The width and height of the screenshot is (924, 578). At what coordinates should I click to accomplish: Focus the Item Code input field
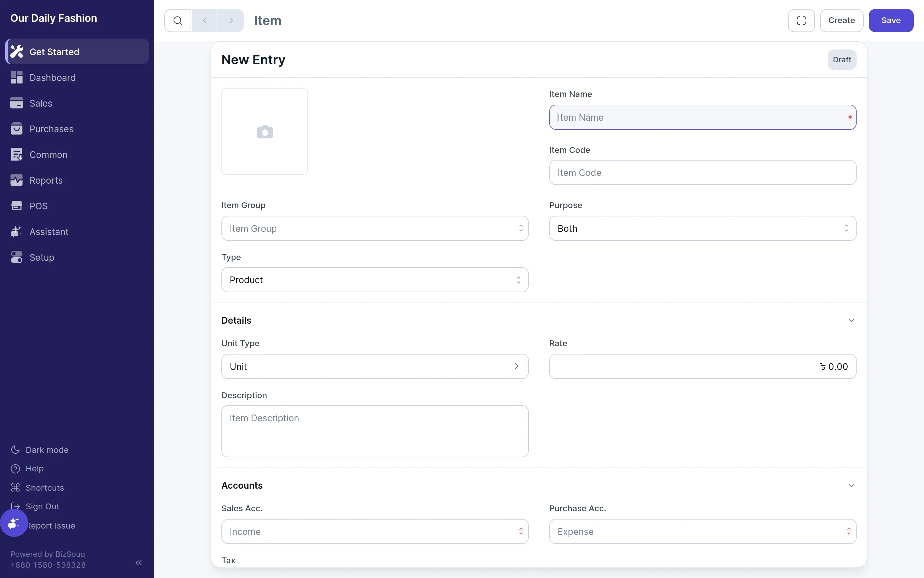[x=702, y=172]
